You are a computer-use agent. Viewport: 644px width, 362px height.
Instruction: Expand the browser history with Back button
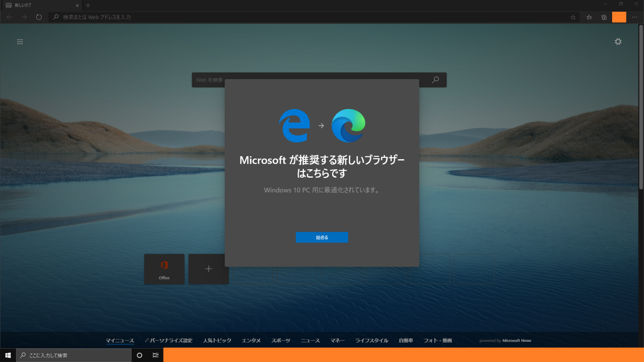coord(9,17)
